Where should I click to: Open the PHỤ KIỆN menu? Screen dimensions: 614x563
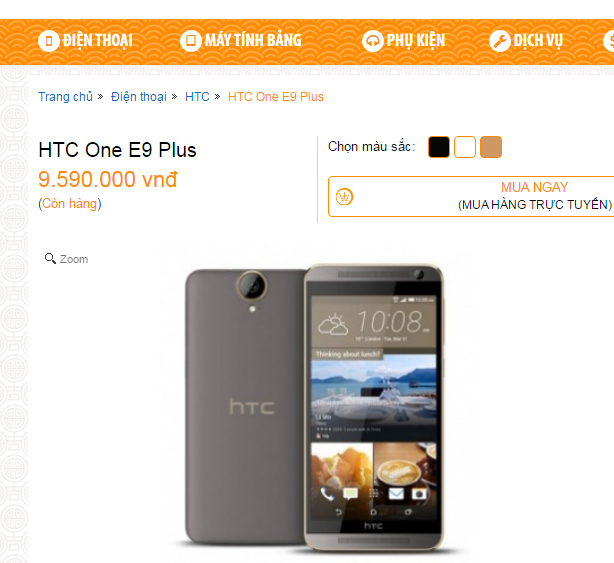click(x=404, y=41)
